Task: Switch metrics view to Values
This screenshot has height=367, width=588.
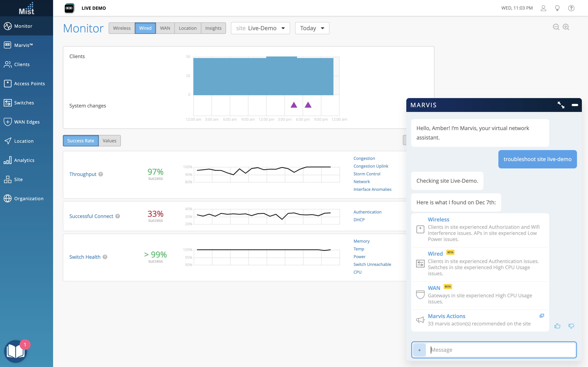Action: click(109, 141)
